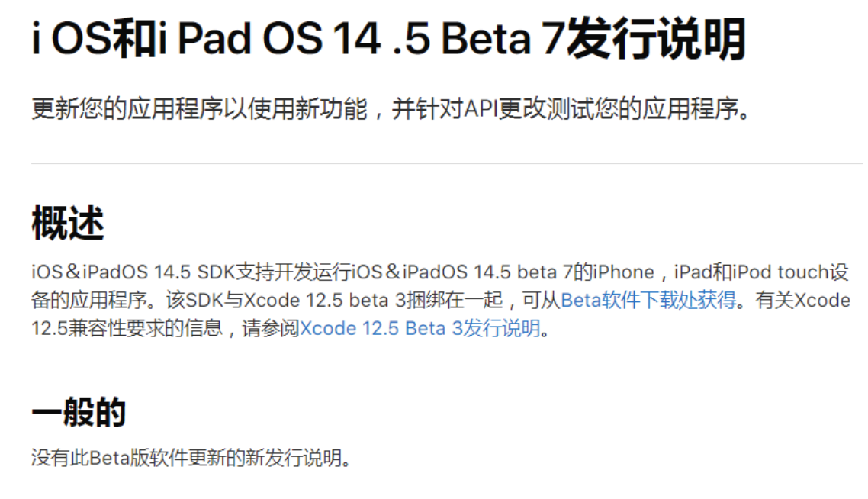Click the 一般的 section heading
This screenshot has width=868, height=499.
(x=79, y=412)
